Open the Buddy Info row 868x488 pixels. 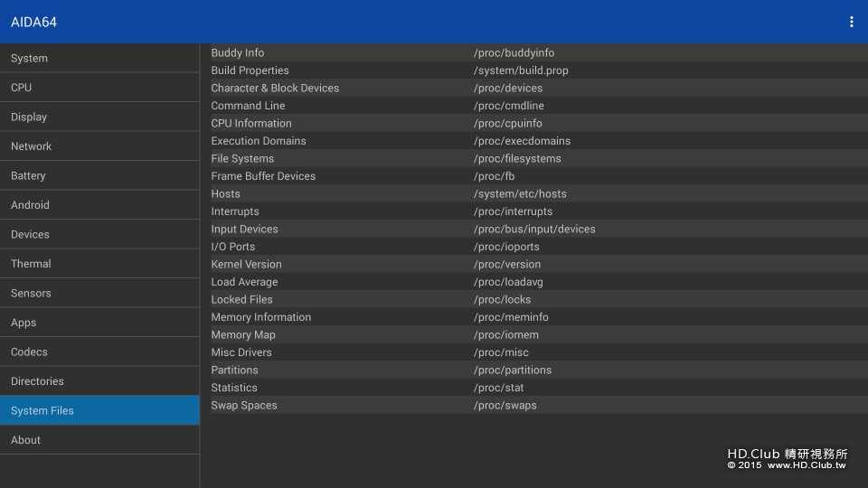539,52
